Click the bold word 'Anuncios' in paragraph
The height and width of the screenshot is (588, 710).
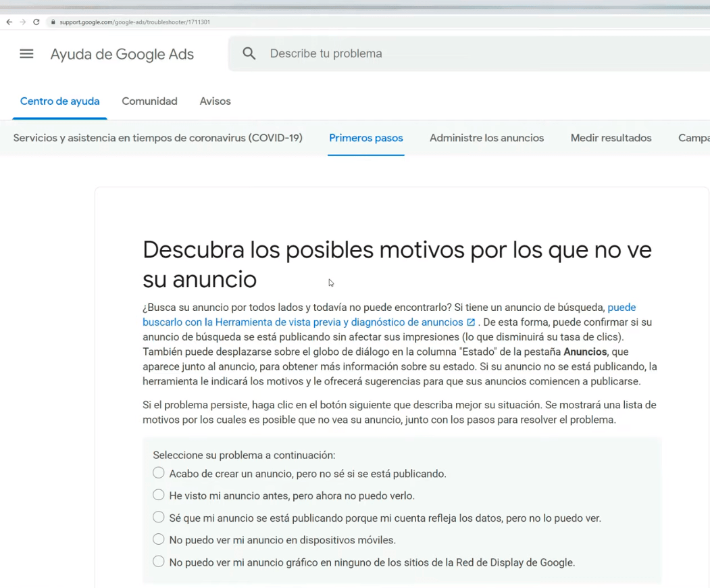(585, 351)
